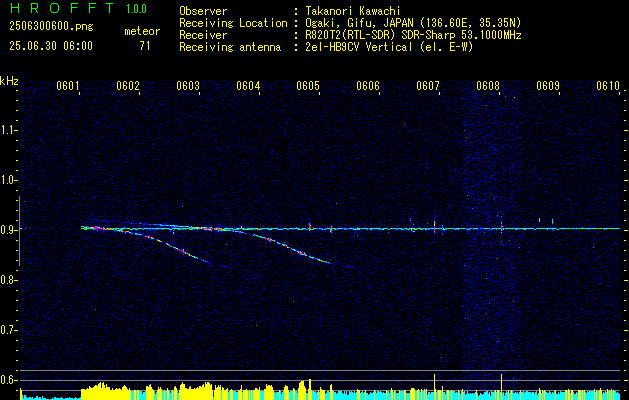Click the 0.8 kHz axis label
This screenshot has width=629, height=400.
coord(7,280)
